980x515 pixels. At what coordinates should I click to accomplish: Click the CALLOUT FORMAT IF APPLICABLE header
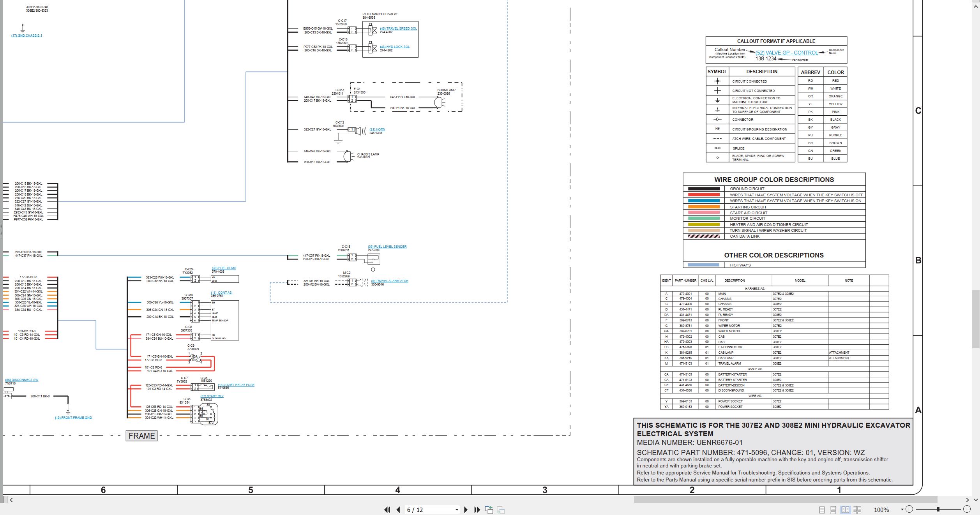coord(776,41)
